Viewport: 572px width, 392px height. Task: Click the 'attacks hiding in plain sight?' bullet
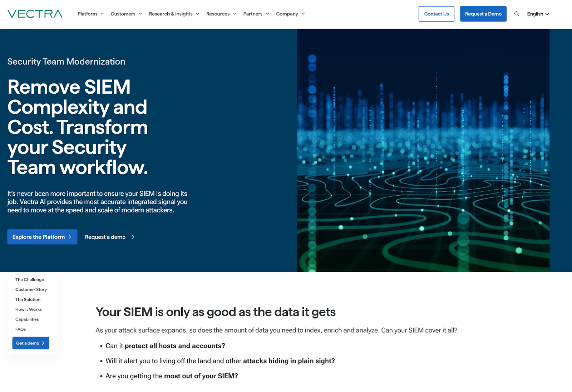click(289, 361)
